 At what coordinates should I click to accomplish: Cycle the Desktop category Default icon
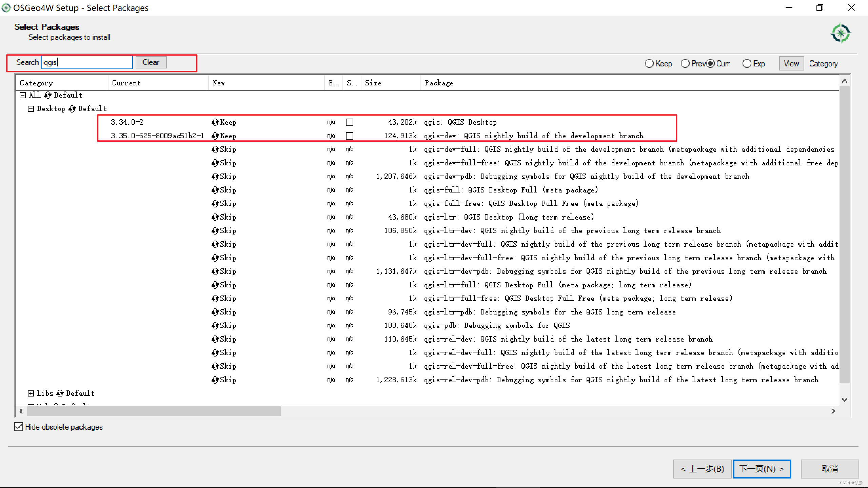72,109
